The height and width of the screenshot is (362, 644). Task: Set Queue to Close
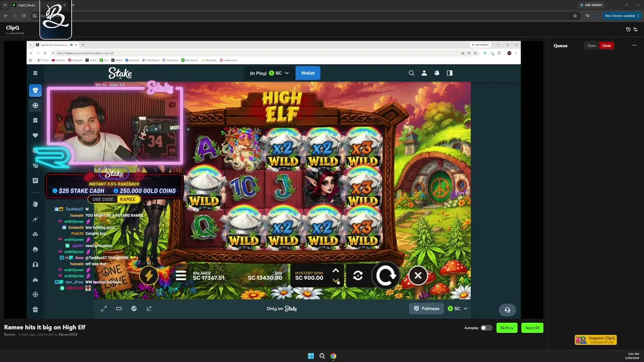tap(606, 46)
